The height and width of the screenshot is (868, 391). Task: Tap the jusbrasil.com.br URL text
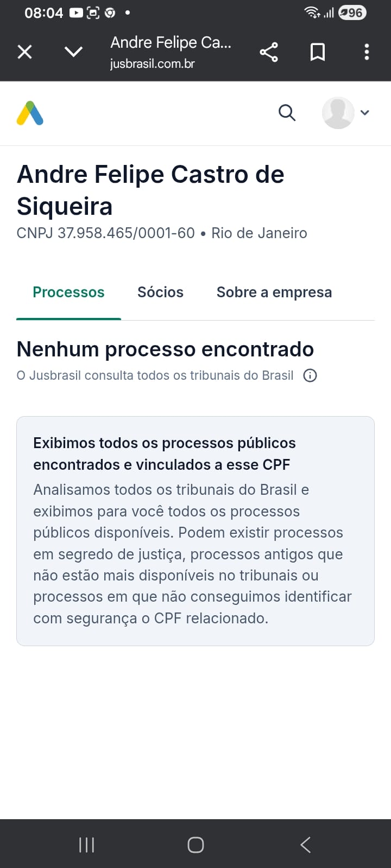[152, 64]
